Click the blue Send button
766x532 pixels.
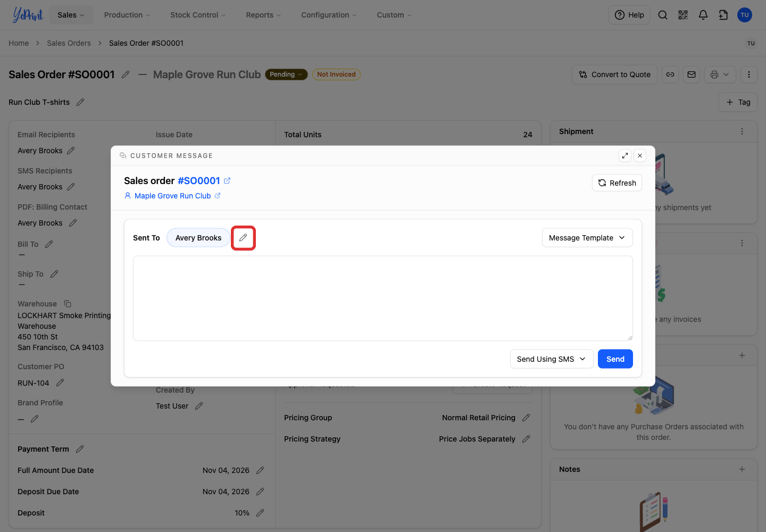click(615, 359)
